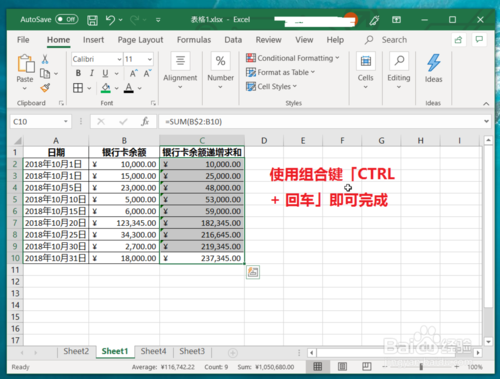Image resolution: width=500 pixels, height=379 pixels.
Task: Click the pen drawing icon in title bar
Action: [x=374, y=20]
